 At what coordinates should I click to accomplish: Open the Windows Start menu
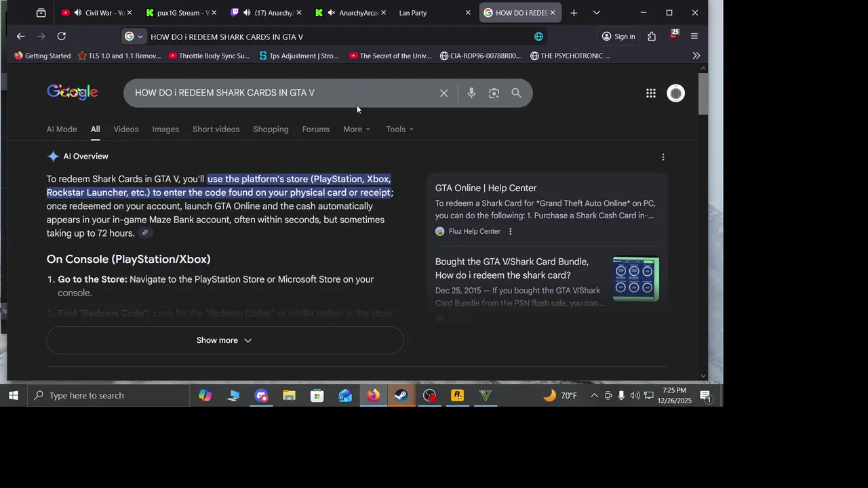13,396
